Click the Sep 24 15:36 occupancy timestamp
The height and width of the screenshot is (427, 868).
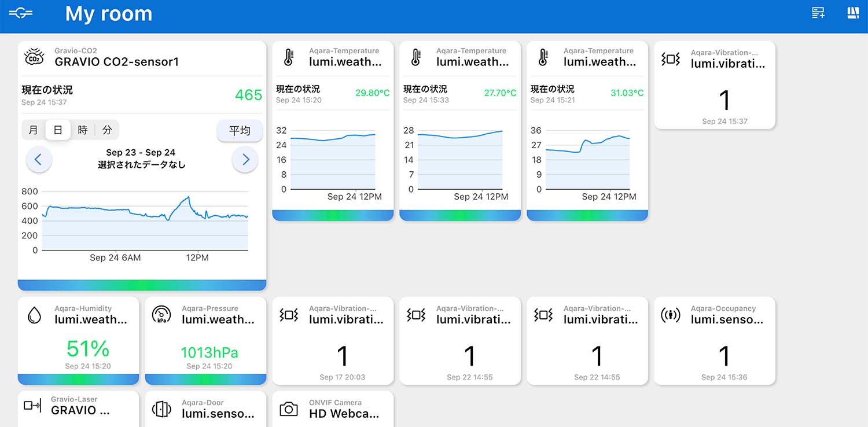[724, 377]
